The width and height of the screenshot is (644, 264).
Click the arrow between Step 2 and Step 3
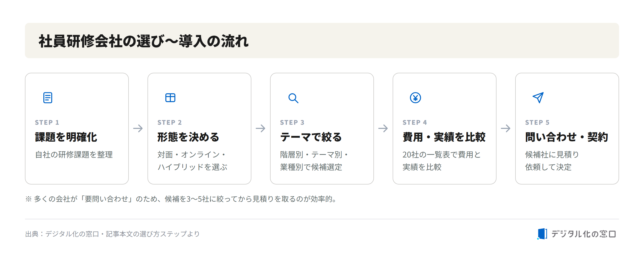click(x=260, y=128)
